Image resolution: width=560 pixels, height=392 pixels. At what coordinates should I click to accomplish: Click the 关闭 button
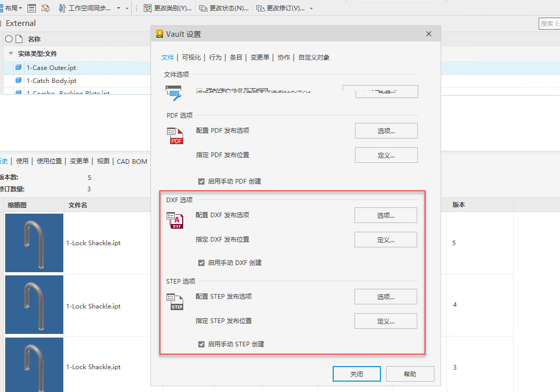tap(357, 374)
